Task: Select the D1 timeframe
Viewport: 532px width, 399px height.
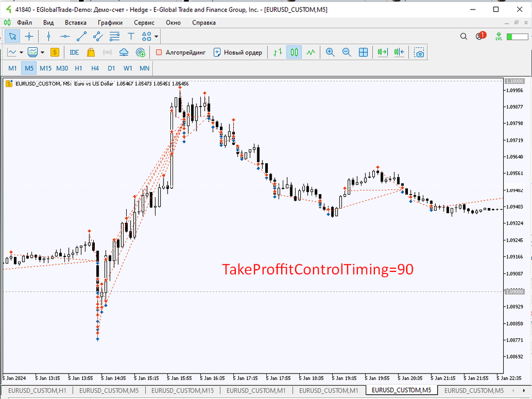Action: (111, 69)
